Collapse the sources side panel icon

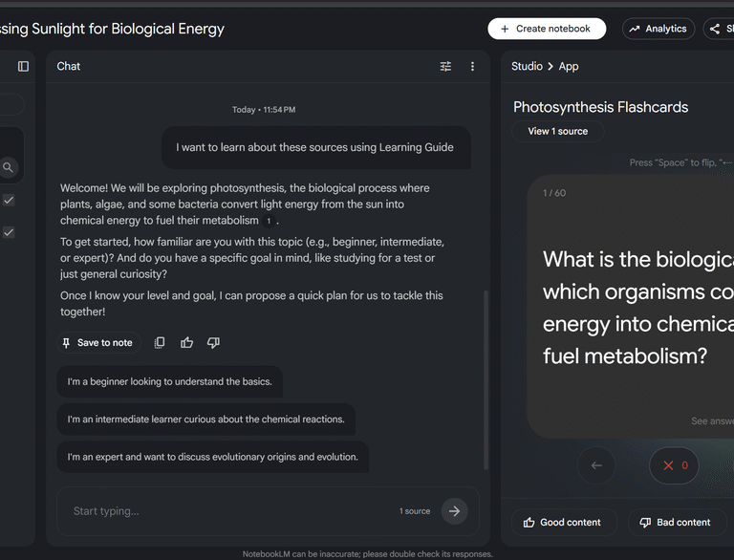coord(23,67)
